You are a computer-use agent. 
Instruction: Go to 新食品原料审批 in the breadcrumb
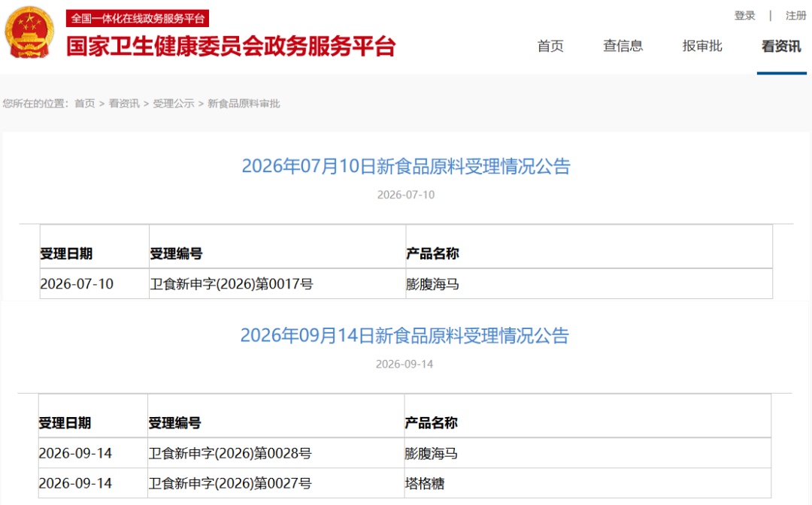click(x=244, y=104)
